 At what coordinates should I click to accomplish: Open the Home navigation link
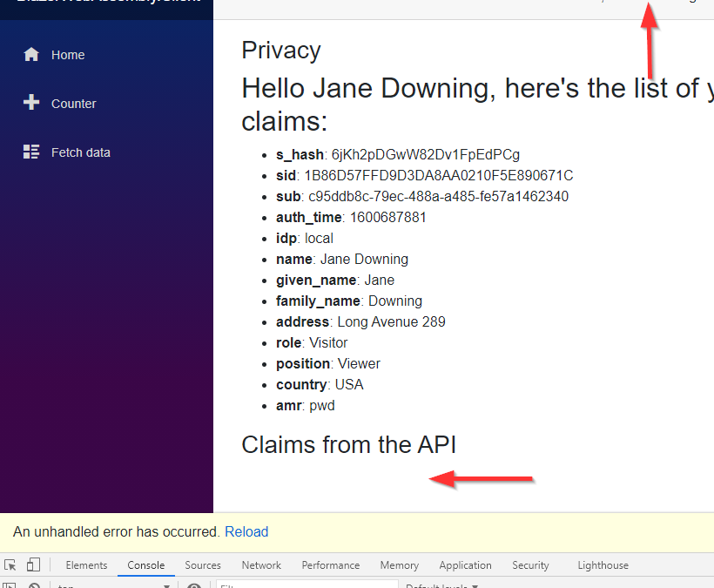(68, 55)
